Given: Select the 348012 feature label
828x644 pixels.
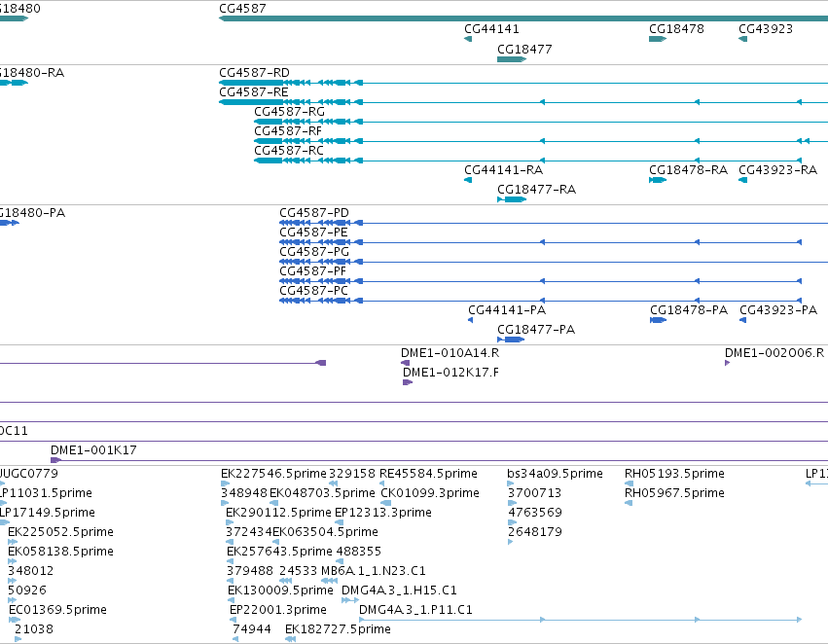Looking at the screenshot, I should (x=30, y=571).
